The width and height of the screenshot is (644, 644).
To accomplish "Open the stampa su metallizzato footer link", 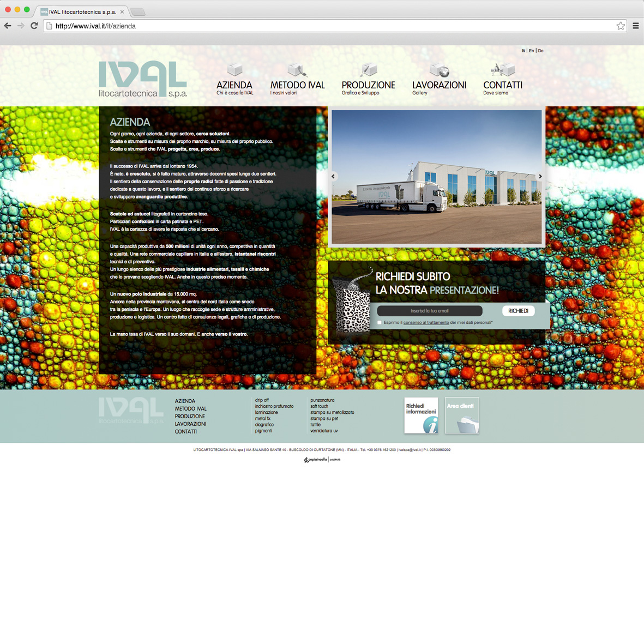I will click(332, 412).
